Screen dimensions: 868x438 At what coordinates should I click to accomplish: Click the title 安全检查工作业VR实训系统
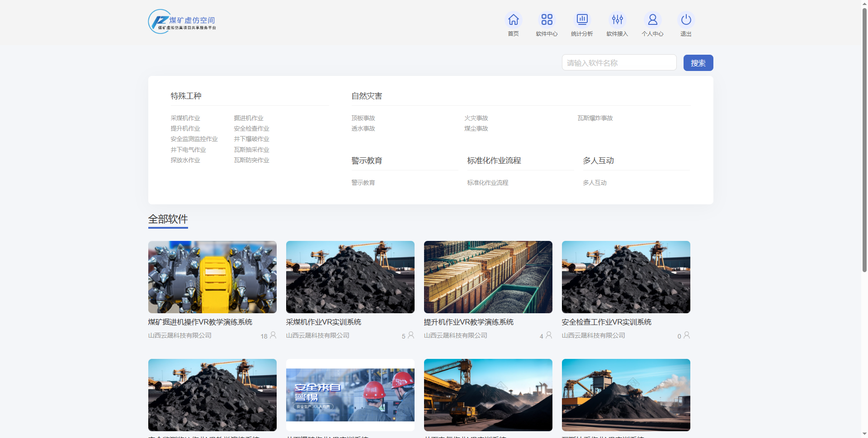607,322
